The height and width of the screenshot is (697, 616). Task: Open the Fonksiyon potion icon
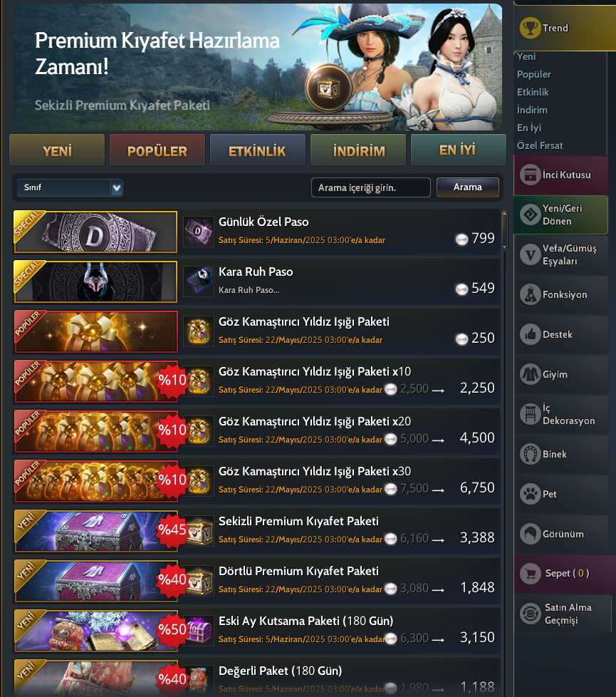pos(531,294)
